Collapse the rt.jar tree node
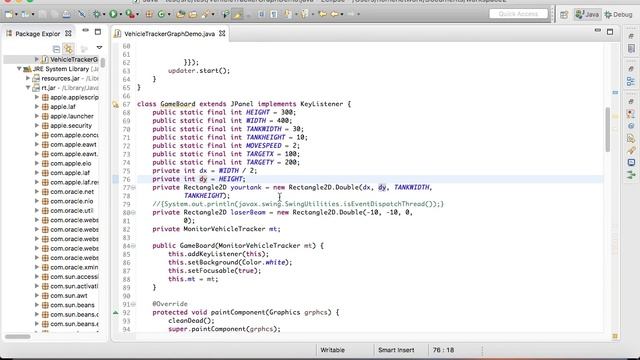 [28, 88]
